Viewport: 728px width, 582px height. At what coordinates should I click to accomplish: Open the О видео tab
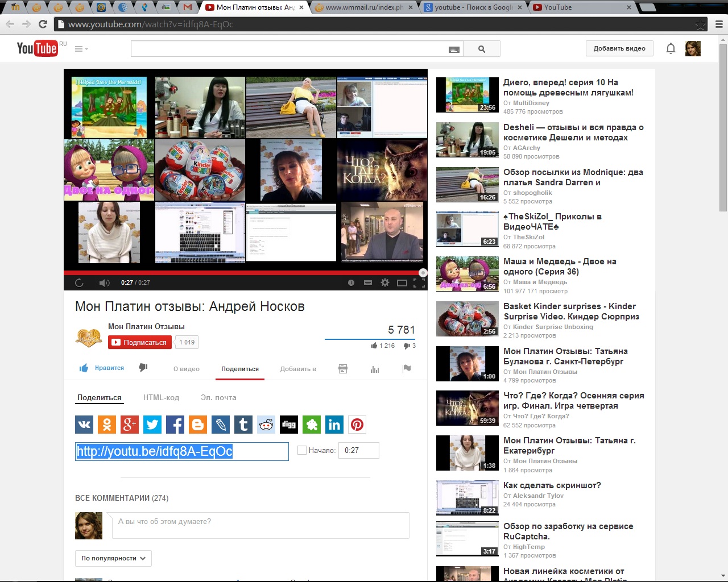(x=187, y=369)
